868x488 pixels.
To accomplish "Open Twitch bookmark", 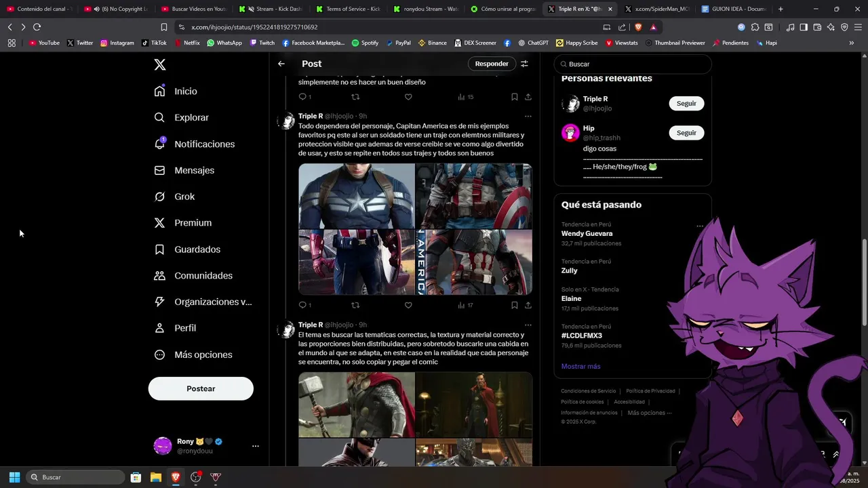I will pos(262,43).
